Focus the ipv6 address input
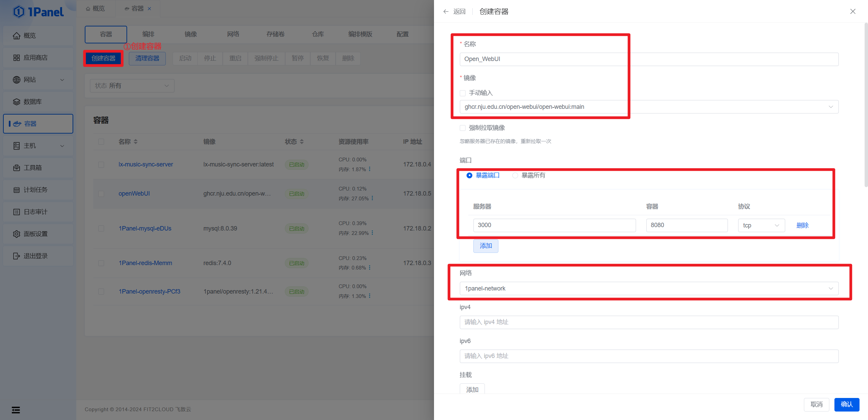 pos(649,356)
